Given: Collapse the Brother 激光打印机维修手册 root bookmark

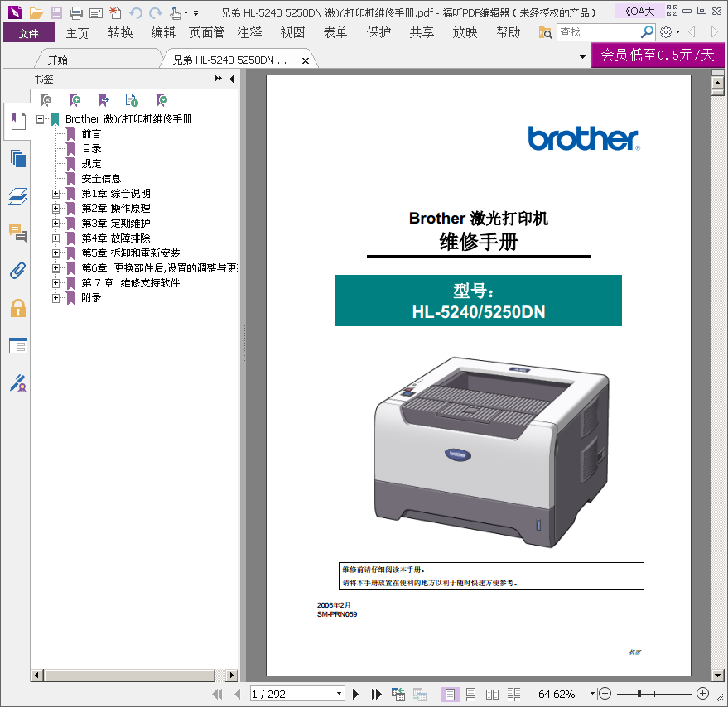Looking at the screenshot, I should (40, 119).
